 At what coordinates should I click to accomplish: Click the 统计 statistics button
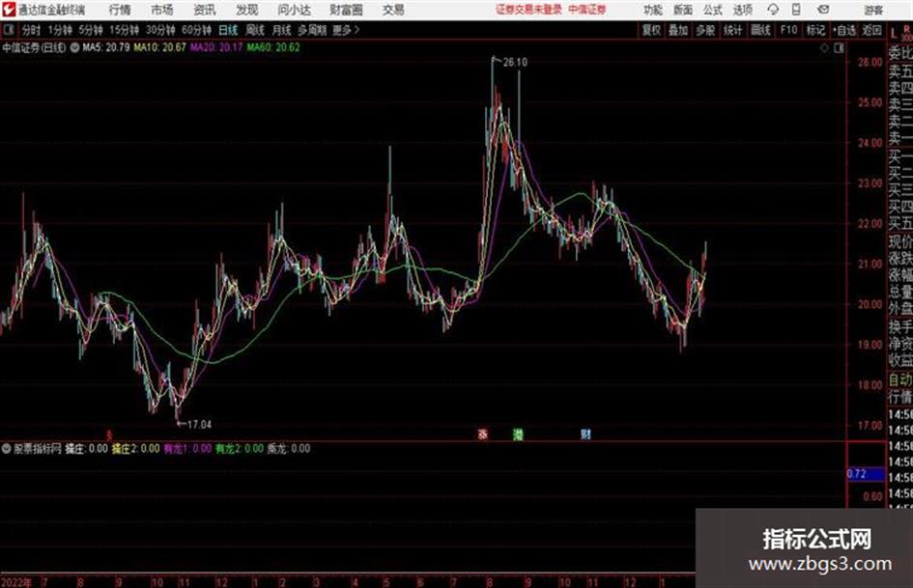click(x=732, y=30)
